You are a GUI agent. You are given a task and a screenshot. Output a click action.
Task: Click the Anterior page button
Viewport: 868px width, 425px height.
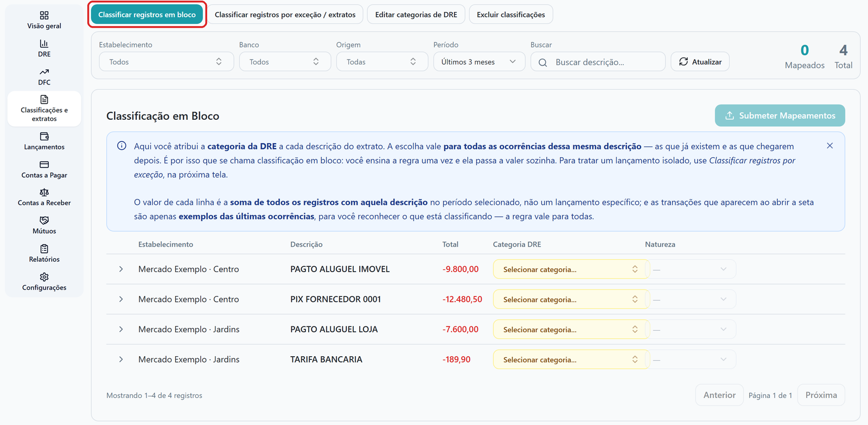(719, 395)
